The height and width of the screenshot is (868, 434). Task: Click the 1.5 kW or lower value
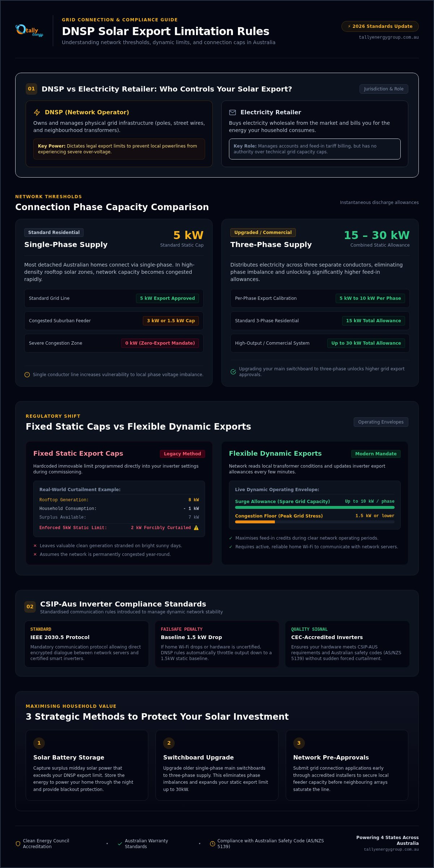point(375,516)
